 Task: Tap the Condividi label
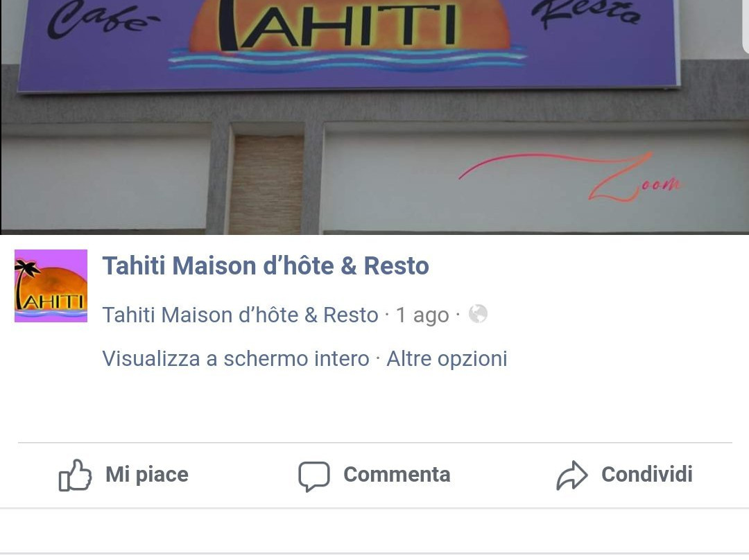[647, 475]
